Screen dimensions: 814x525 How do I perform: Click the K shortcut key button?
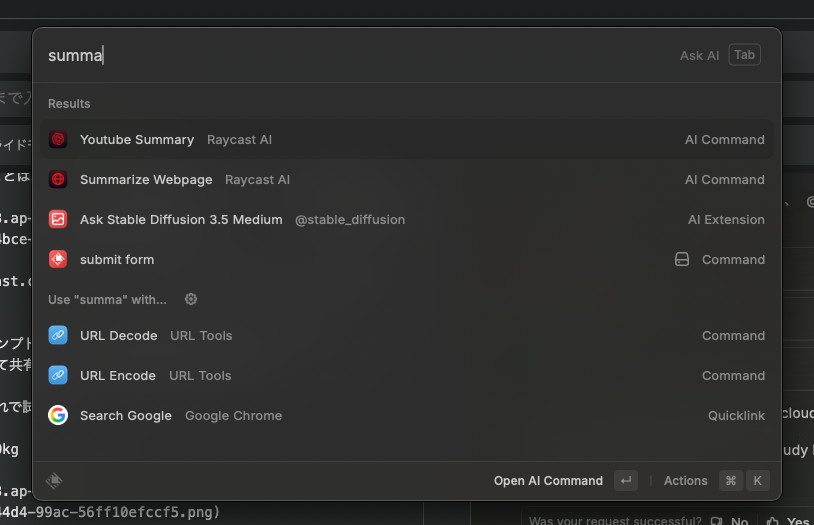coord(757,481)
